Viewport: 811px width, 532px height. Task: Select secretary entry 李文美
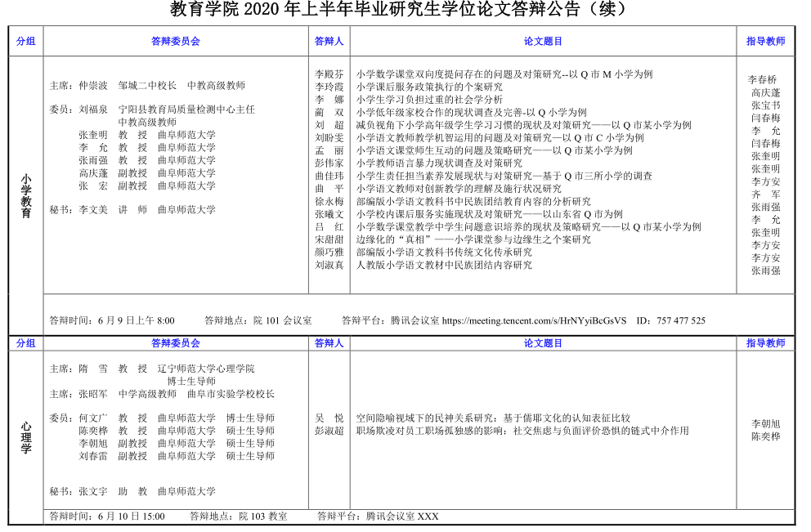[132, 209]
